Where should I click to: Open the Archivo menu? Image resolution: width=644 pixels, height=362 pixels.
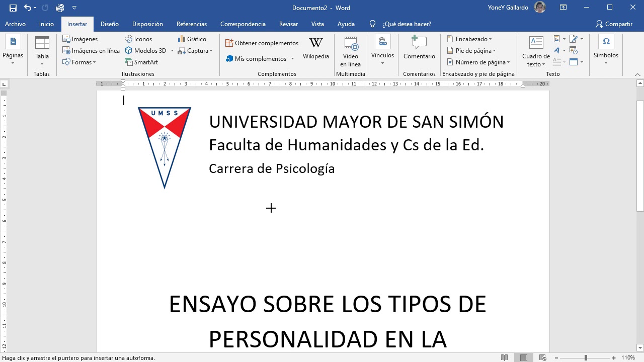click(15, 24)
